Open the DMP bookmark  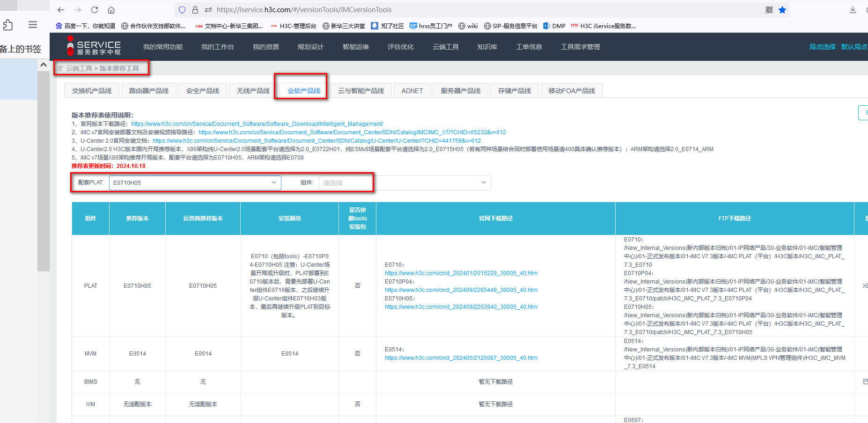(554, 26)
